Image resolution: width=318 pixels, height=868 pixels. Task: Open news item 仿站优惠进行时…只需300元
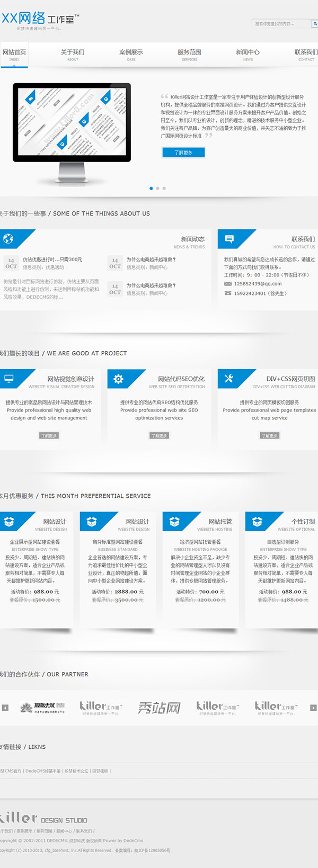coord(52,259)
